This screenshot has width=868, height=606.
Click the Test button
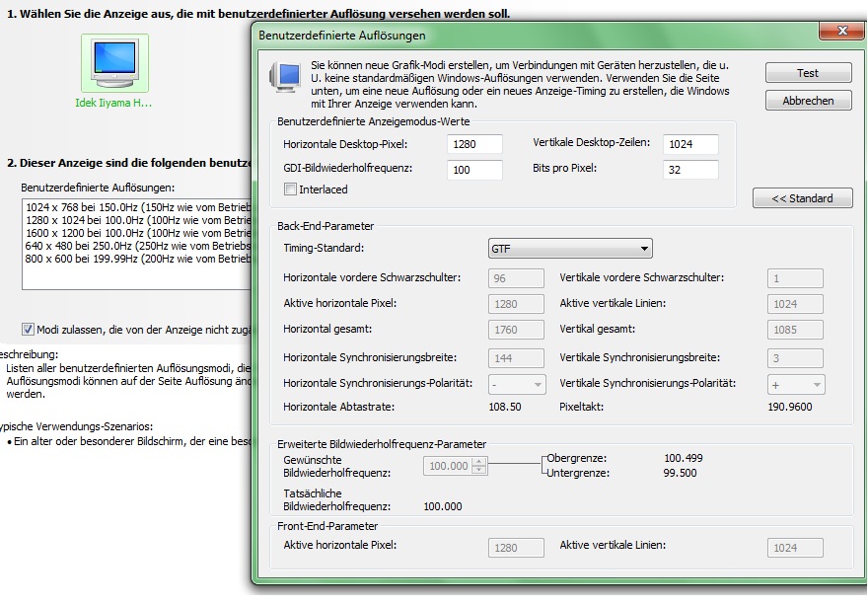tap(808, 73)
